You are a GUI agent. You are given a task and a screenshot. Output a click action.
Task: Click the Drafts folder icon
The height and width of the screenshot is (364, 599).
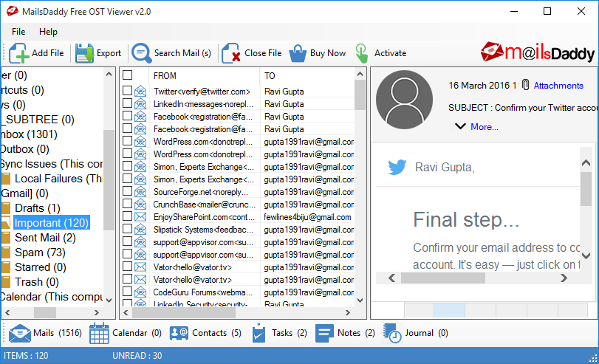click(6, 208)
